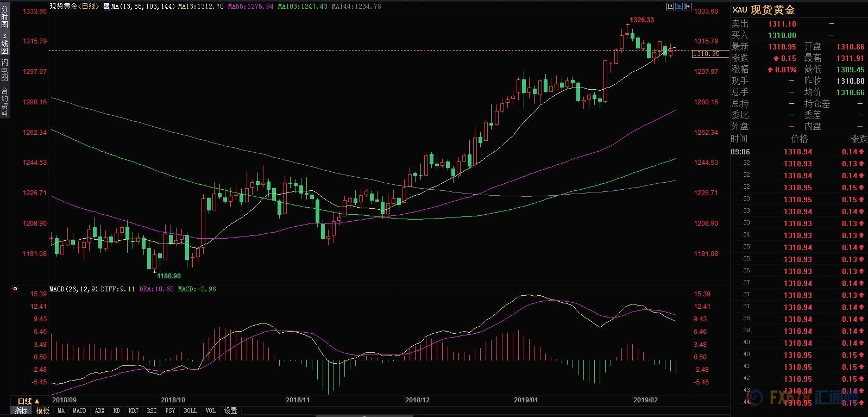
Task: Select the 指标 tab at bottom
Action: pos(21,411)
